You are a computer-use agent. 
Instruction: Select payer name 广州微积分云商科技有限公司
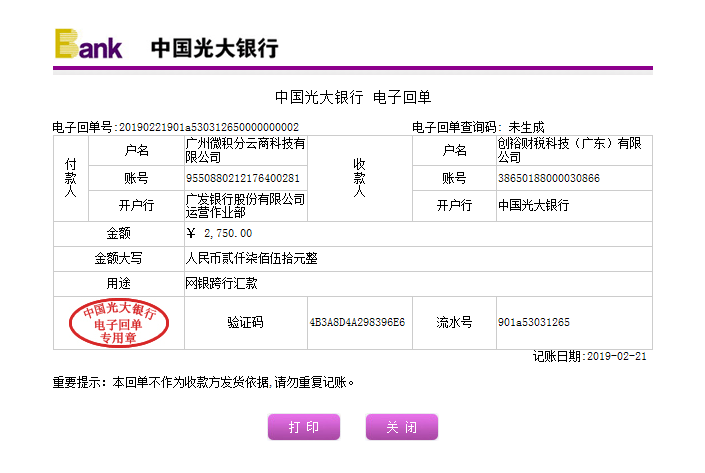(245, 150)
